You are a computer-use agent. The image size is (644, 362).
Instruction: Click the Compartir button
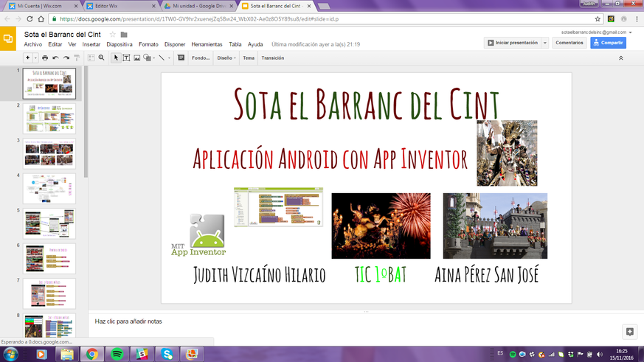(x=609, y=43)
